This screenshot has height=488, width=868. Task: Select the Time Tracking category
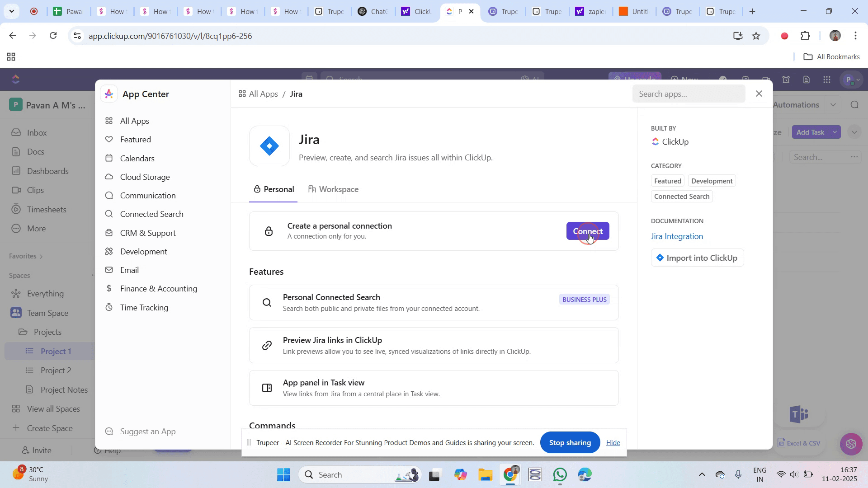point(144,308)
